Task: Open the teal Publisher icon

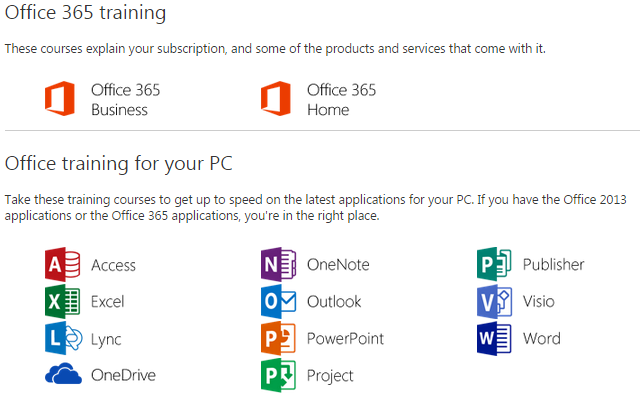Action: tap(494, 264)
